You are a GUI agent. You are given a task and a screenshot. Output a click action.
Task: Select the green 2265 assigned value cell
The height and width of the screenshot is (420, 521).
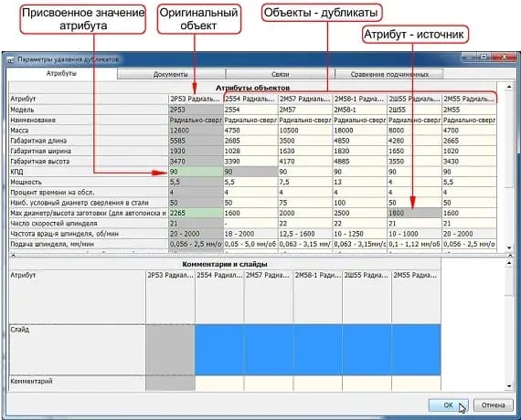(196, 213)
